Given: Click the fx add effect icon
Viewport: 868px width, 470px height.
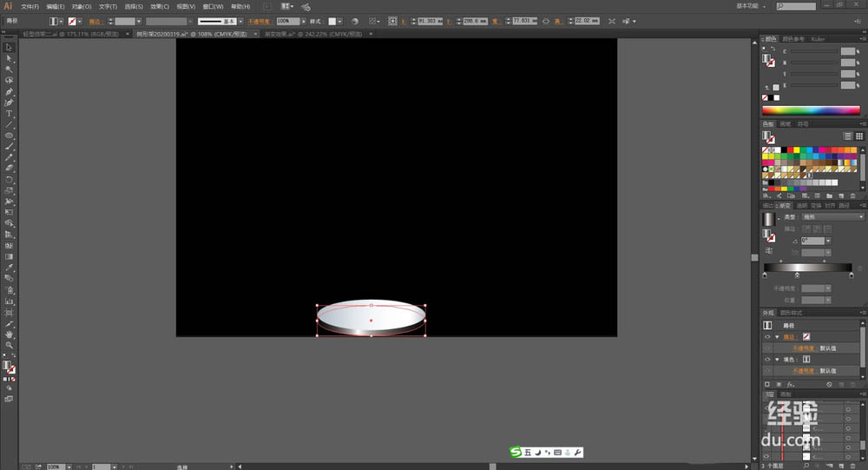Looking at the screenshot, I should click(791, 384).
